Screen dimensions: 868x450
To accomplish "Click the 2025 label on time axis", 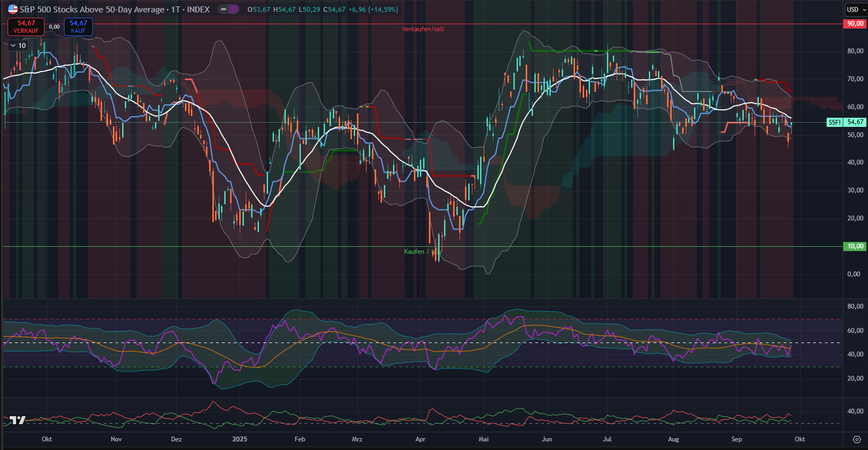I will point(240,439).
